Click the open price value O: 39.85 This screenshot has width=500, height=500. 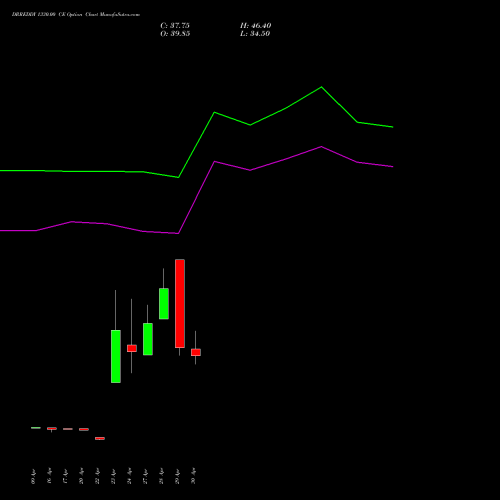click(175, 34)
